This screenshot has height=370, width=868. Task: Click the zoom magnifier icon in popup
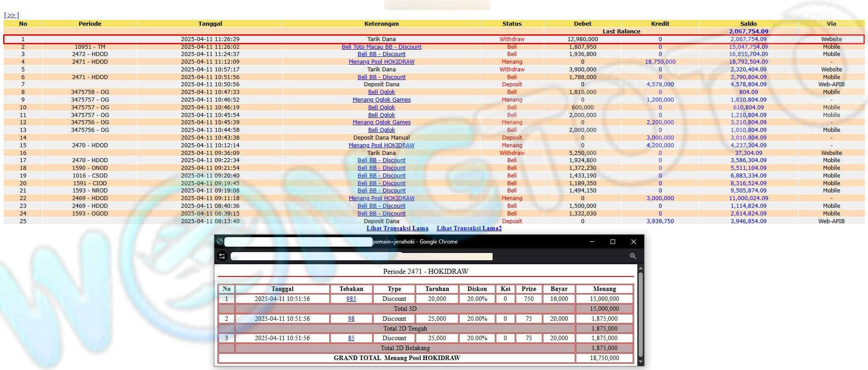coord(633,256)
